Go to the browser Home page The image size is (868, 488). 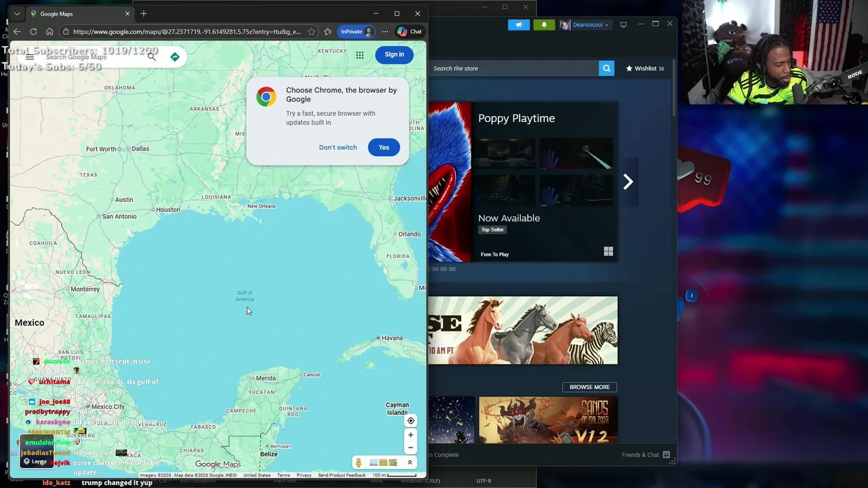click(x=50, y=31)
